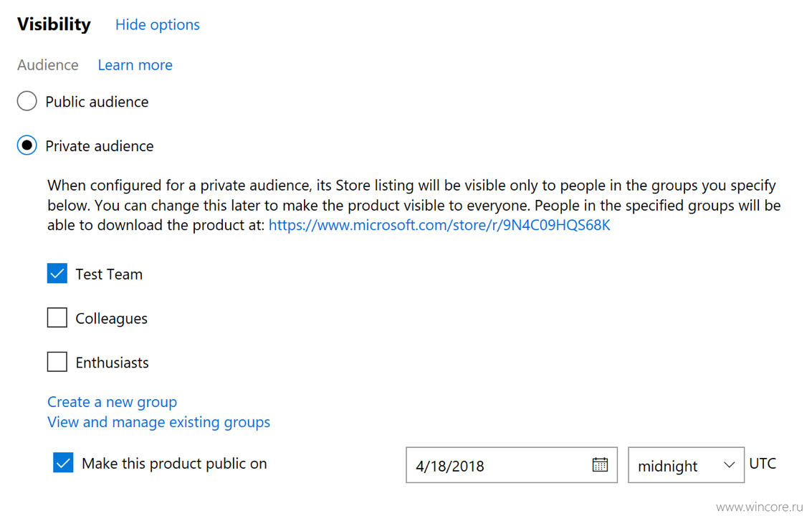Select the Public audience radio button
This screenshot has width=812, height=521.
(27, 101)
